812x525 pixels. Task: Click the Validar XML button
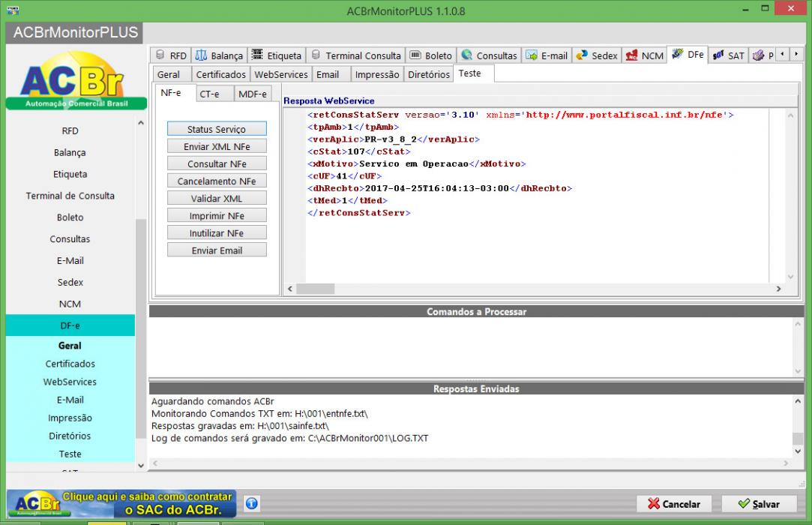pos(217,198)
